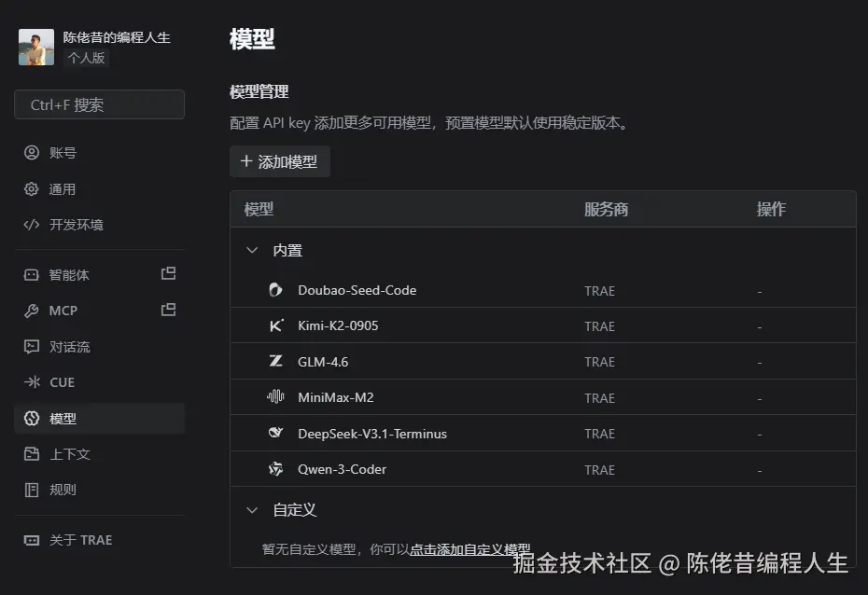Screen dimensions: 868x595
Task: Click the 服务商 column header
Action: pos(606,209)
